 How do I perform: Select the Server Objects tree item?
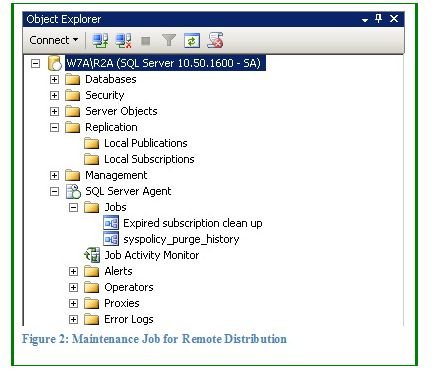[121, 111]
